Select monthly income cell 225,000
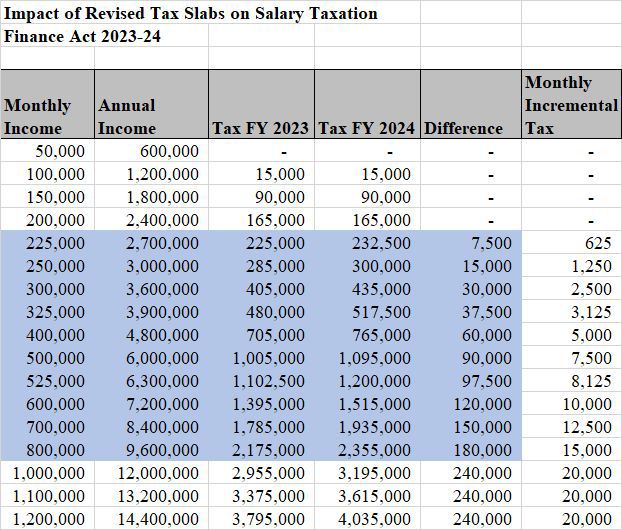The image size is (622, 530). tap(48, 242)
